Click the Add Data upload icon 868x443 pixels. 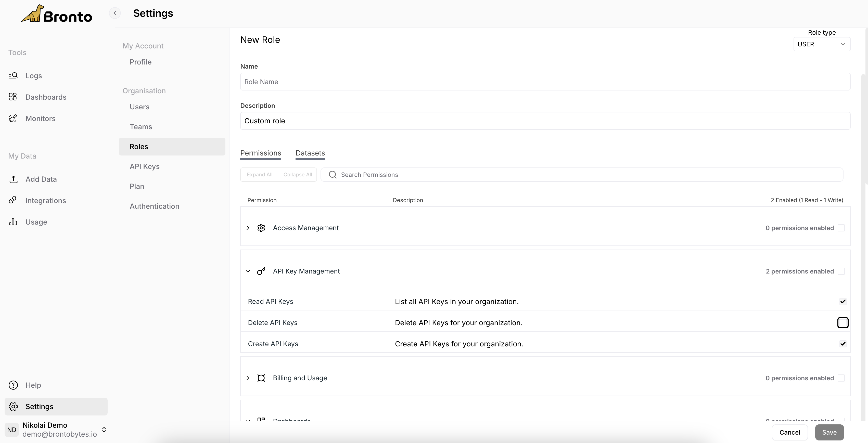[14, 179]
